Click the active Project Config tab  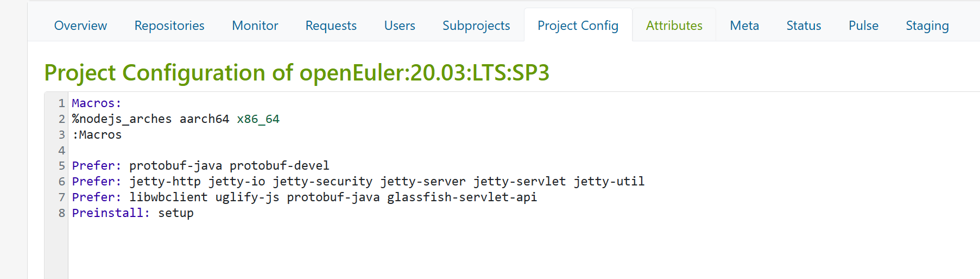click(x=578, y=26)
